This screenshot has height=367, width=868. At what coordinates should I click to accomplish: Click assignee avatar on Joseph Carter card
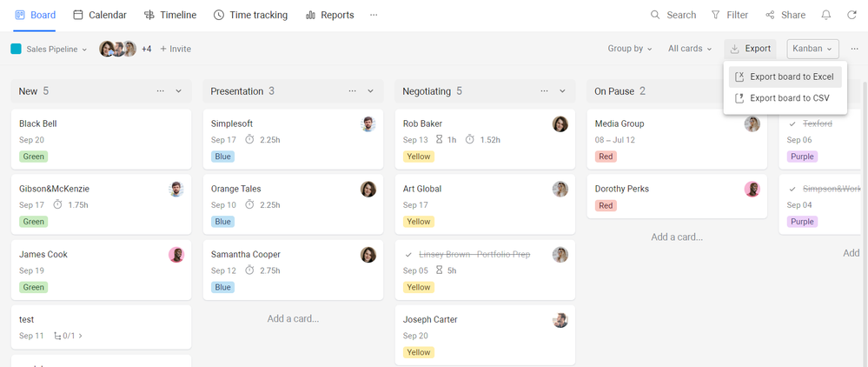click(x=560, y=320)
